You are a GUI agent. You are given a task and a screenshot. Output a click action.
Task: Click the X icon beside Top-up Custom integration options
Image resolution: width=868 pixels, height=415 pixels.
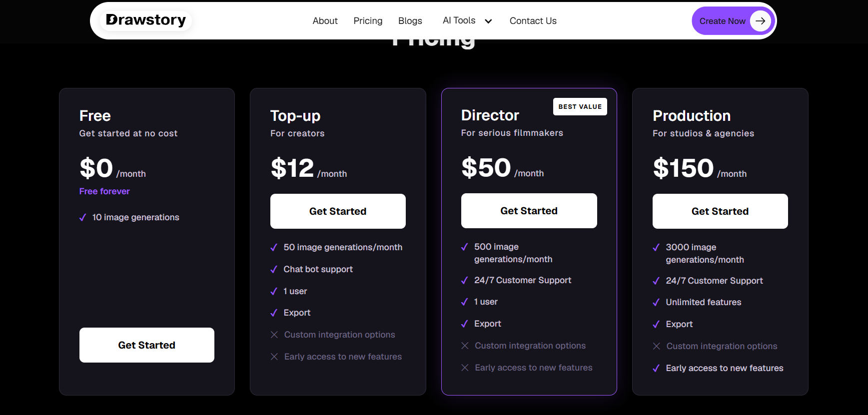[274, 335]
